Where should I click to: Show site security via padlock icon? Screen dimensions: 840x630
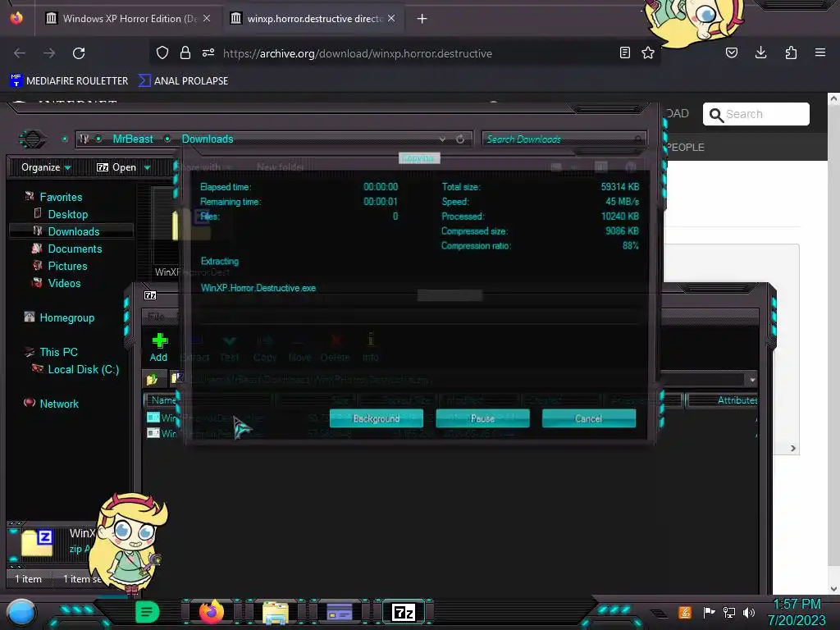click(x=185, y=52)
